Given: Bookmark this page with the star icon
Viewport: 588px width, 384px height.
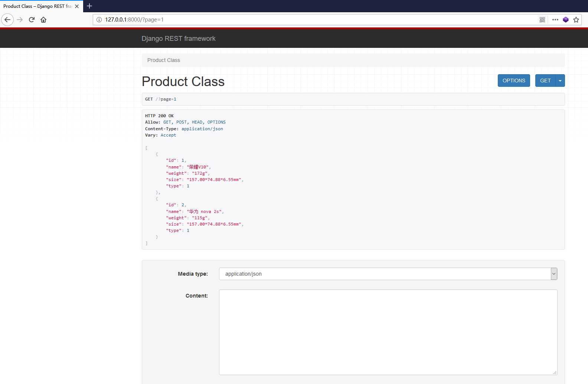Looking at the screenshot, I should [576, 20].
